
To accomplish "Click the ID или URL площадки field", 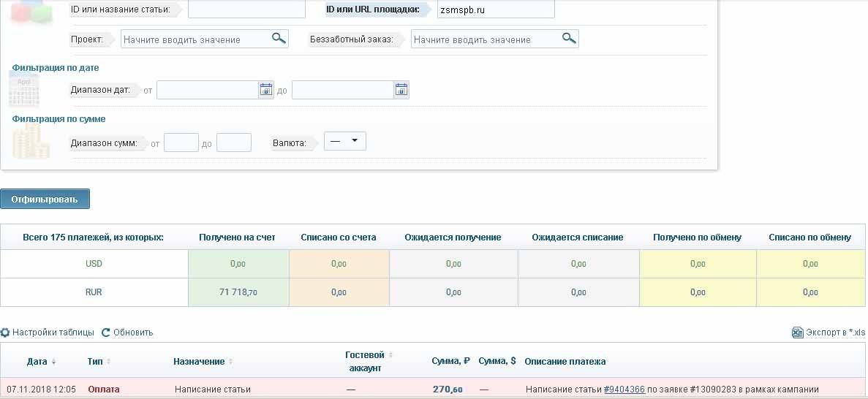I will tap(495, 9).
